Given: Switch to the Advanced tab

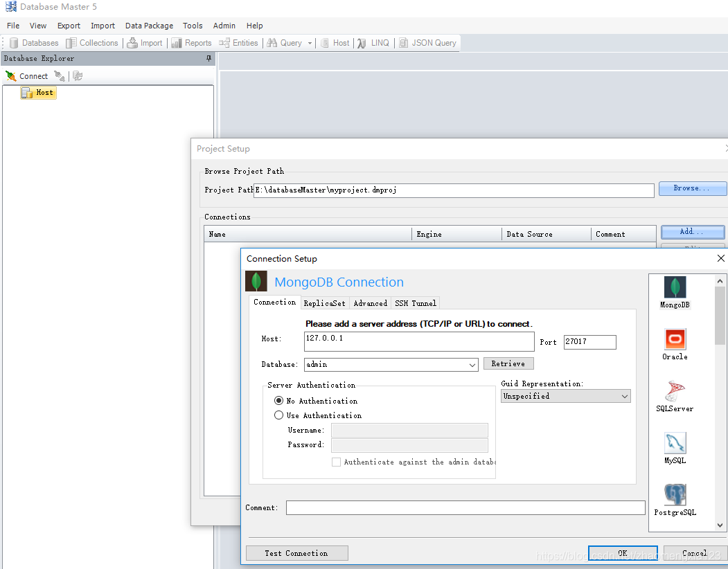Looking at the screenshot, I should click(x=370, y=303).
